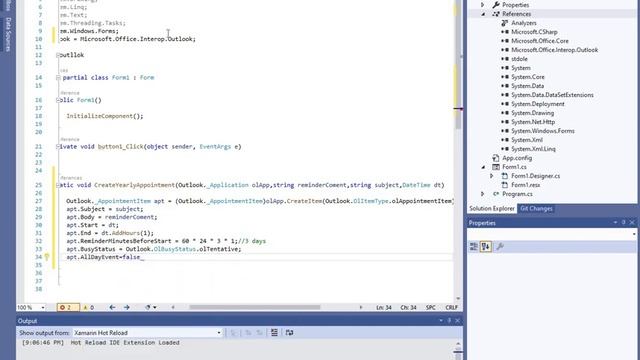Collapse the Form1 class code region
Screen dimensions: 640x360
(58, 78)
